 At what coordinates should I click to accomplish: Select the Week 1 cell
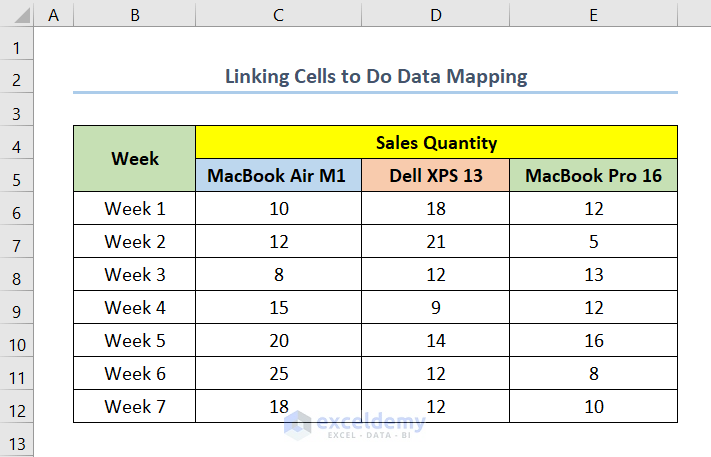click(134, 209)
